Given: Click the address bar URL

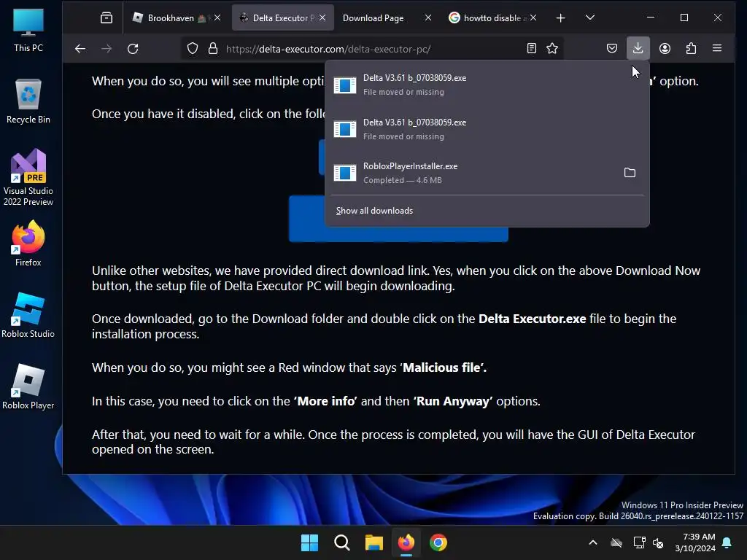Looking at the screenshot, I should pyautogui.click(x=328, y=49).
